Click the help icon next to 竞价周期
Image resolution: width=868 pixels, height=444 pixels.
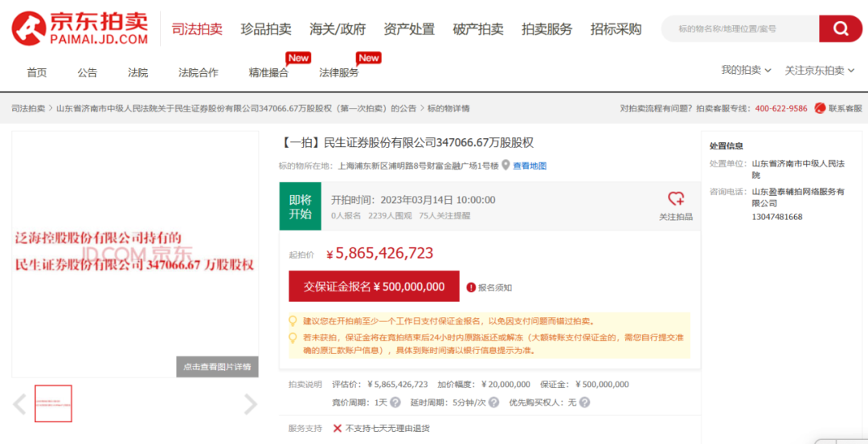(395, 402)
